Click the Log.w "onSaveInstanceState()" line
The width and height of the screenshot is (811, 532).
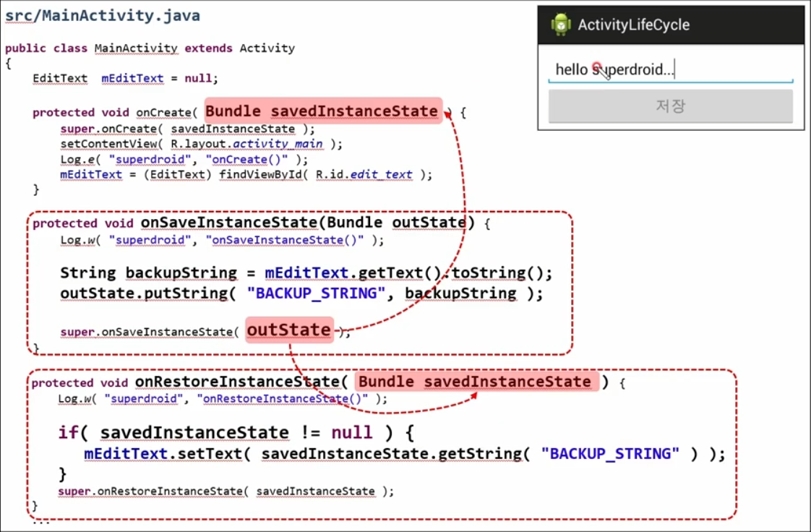(x=222, y=240)
